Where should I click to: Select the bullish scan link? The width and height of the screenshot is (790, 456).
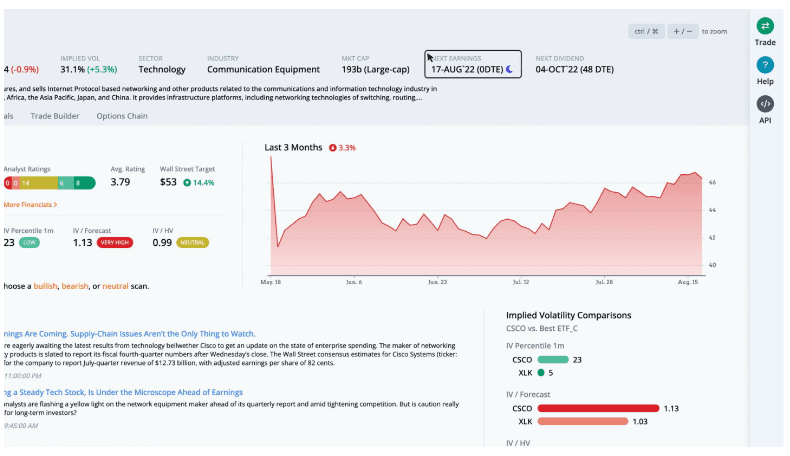click(x=45, y=286)
